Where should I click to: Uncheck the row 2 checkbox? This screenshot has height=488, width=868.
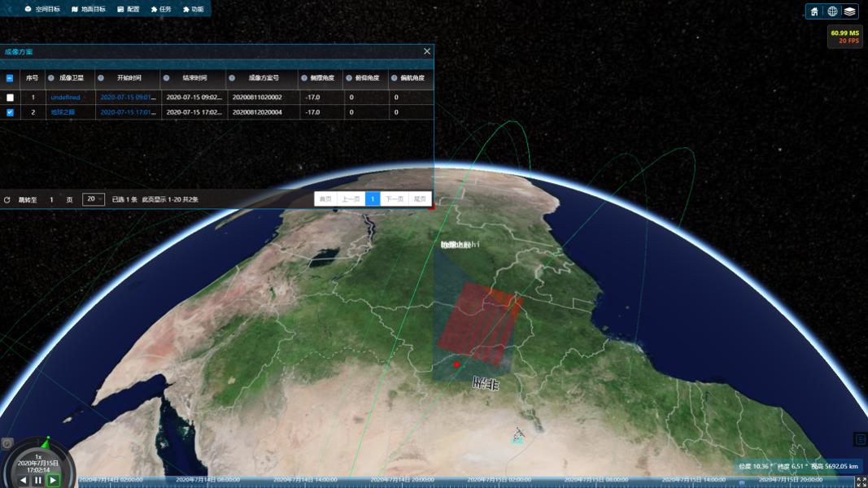coord(10,112)
